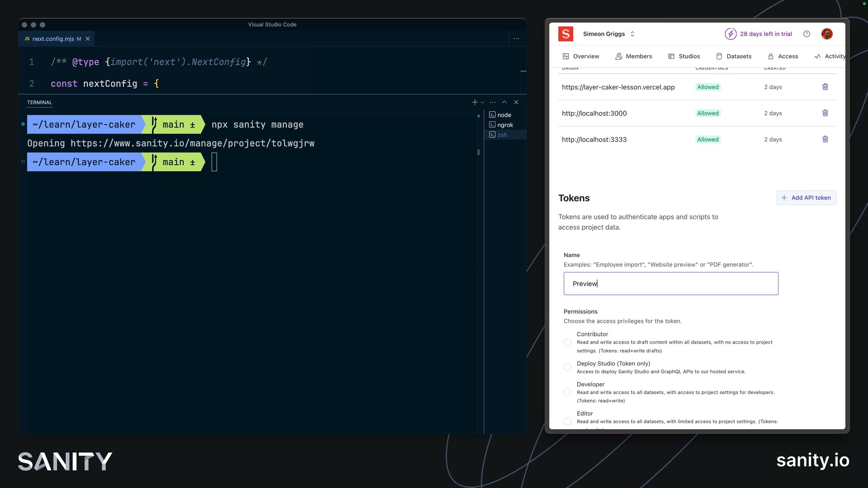The image size is (868, 488).
Task: Switch to the Access tab
Action: (783, 56)
